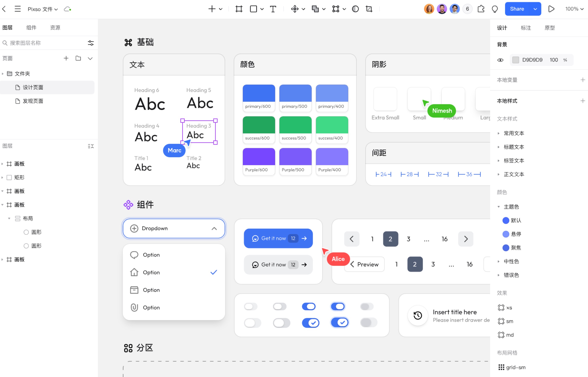The height and width of the screenshot is (377, 588).
Task: Toggle background visibility eye icon
Action: 500,60
